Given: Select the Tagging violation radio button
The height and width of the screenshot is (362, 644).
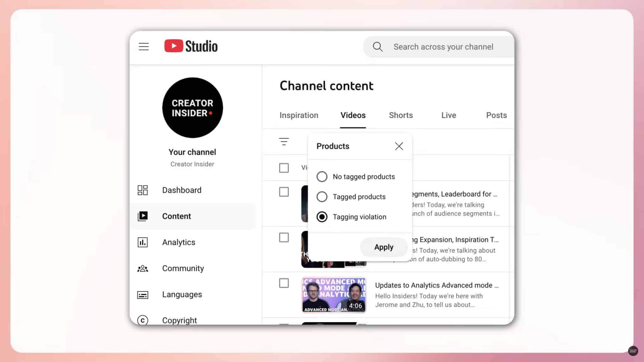Looking at the screenshot, I should tap(322, 217).
